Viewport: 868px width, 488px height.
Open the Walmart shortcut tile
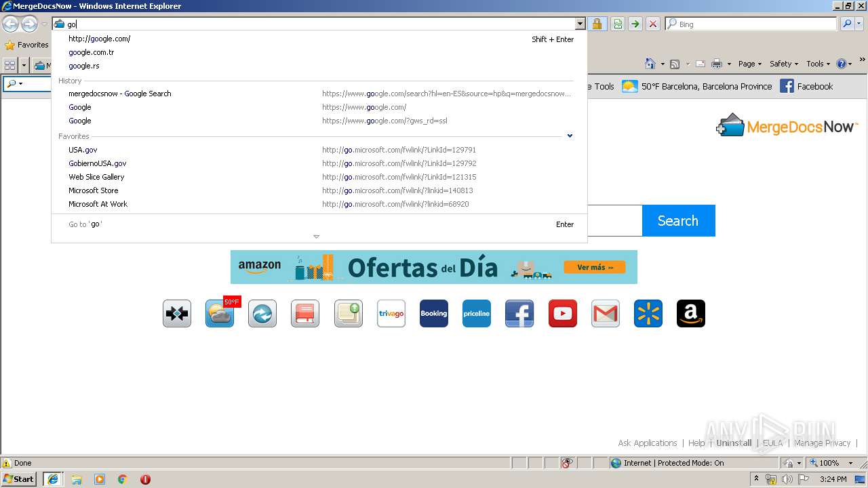click(x=648, y=314)
